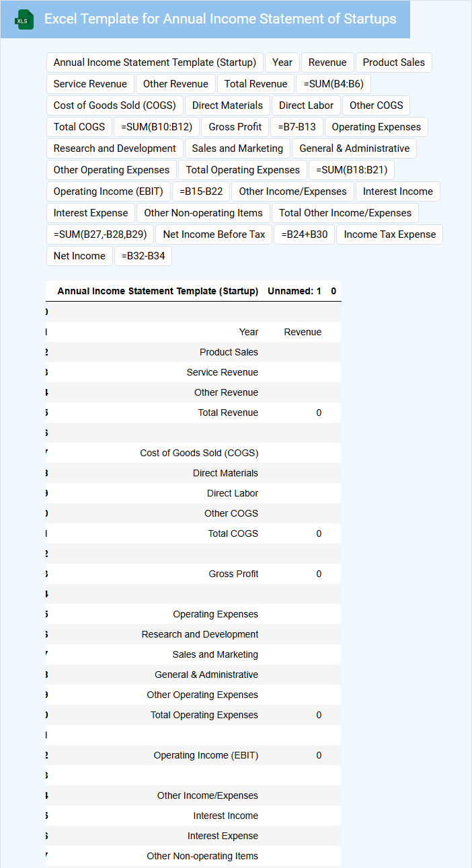Click the 'Direct Labor' table cell
This screenshot has height=868, width=472.
point(233,493)
